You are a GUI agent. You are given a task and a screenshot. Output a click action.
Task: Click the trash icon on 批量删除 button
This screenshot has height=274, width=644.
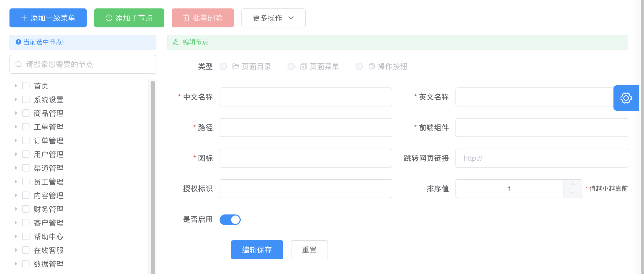coord(186,18)
